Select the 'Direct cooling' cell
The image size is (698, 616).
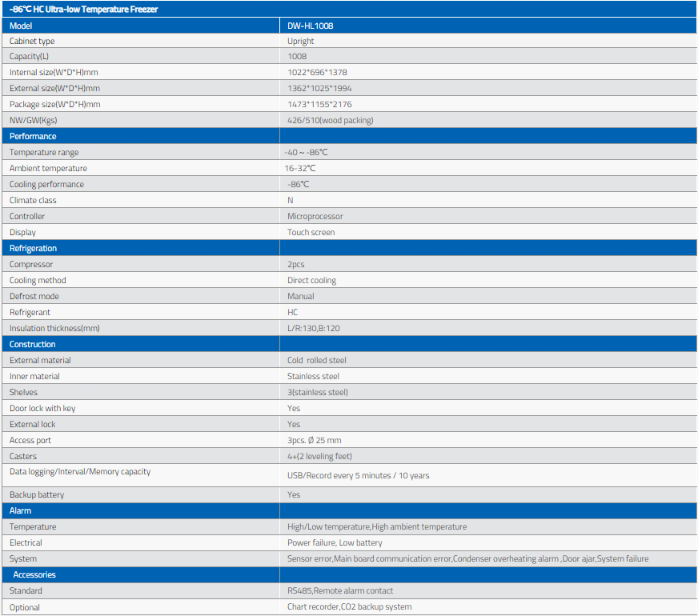(x=312, y=281)
